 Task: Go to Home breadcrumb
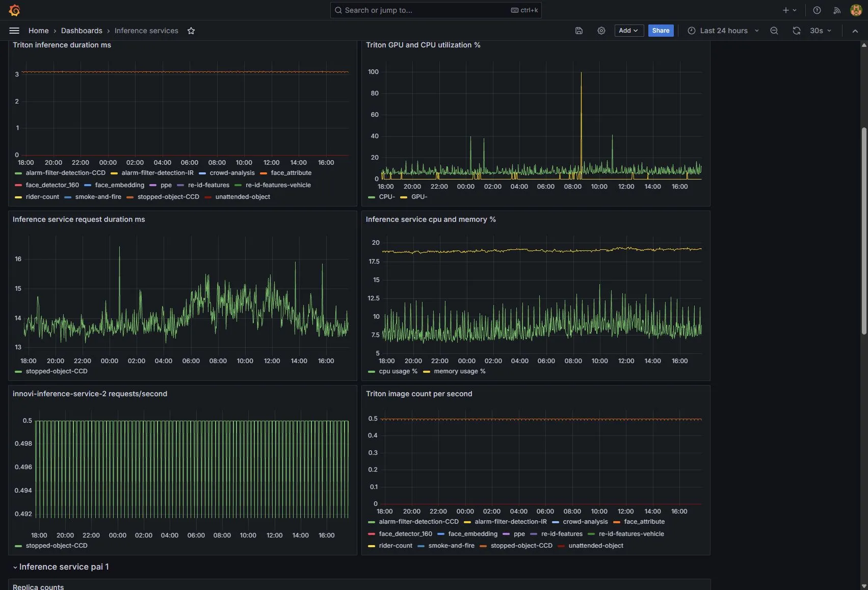point(39,31)
